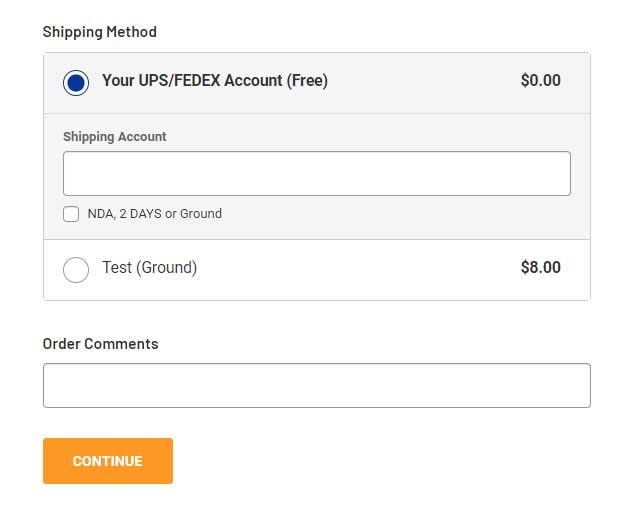
Task: Click the 'Shipping Method' heading
Action: click(x=100, y=32)
